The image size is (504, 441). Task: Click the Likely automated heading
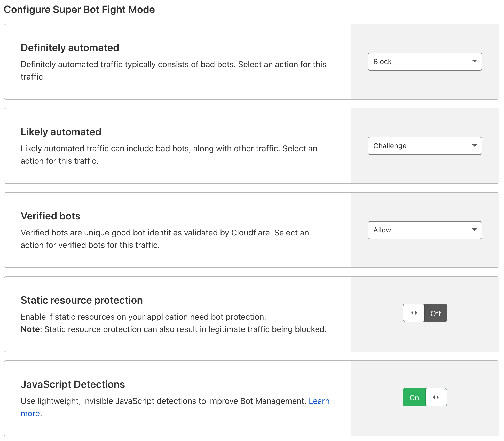[x=61, y=132]
